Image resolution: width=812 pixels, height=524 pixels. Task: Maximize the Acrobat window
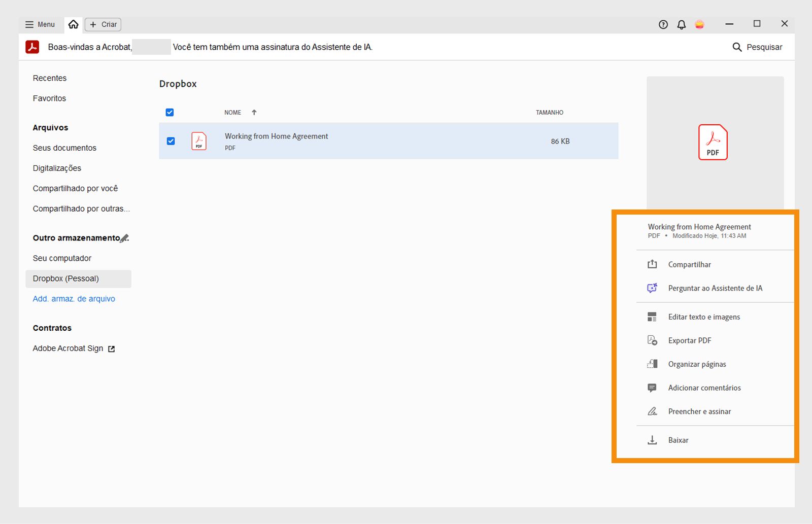click(x=757, y=24)
